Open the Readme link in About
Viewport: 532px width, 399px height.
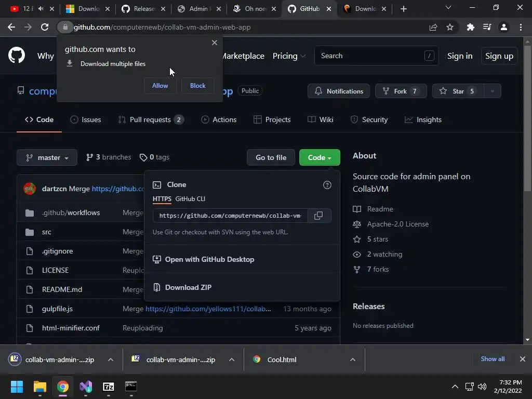pos(380,209)
